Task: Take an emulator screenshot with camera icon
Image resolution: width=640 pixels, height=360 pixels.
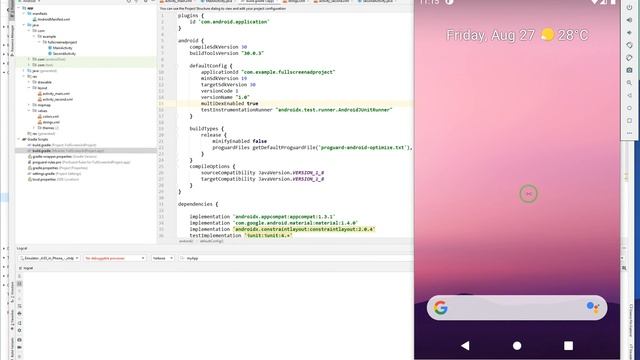Action: pyautogui.click(x=629, y=70)
